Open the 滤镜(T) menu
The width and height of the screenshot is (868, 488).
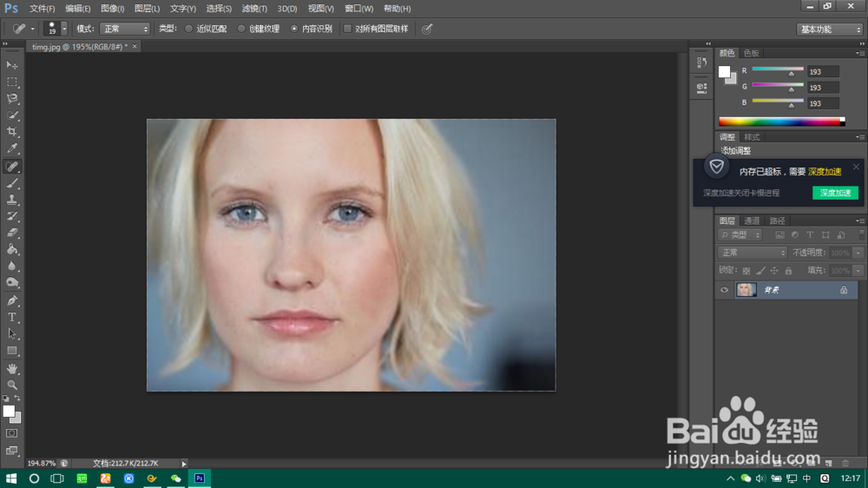254,9
